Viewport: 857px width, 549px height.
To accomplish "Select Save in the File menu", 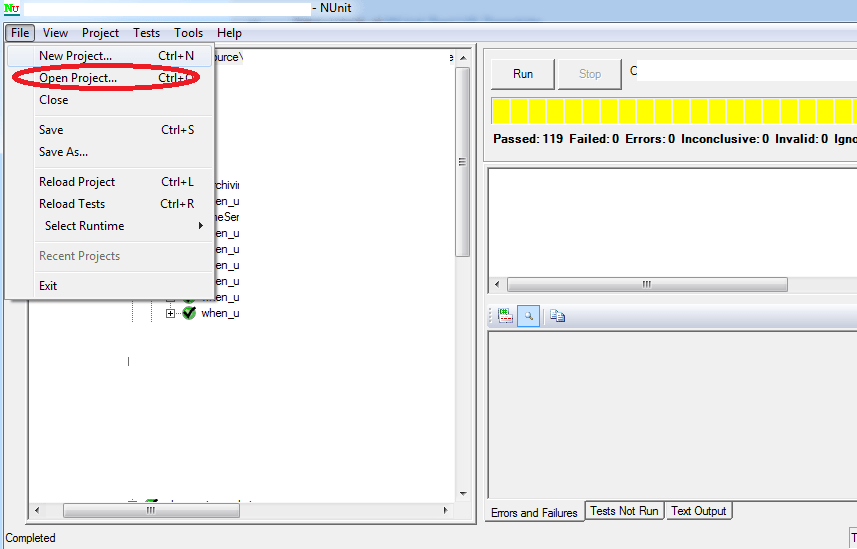I will [x=109, y=130].
